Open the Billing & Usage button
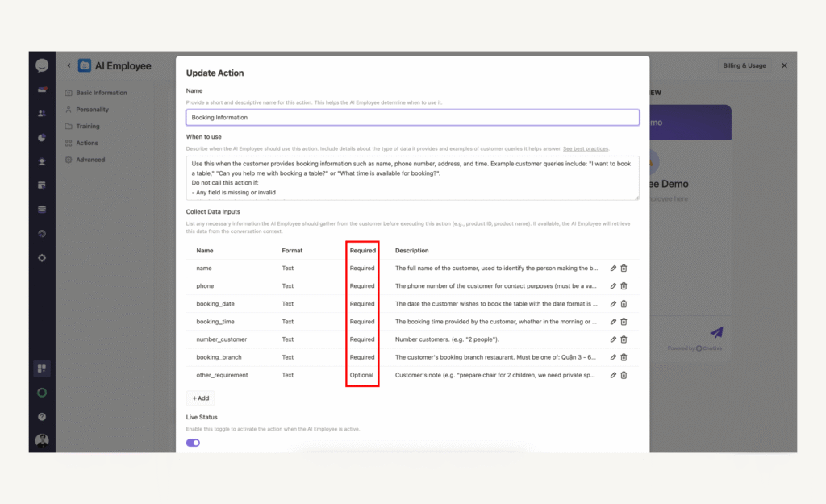Screen dimensions: 826x504 [745, 65]
